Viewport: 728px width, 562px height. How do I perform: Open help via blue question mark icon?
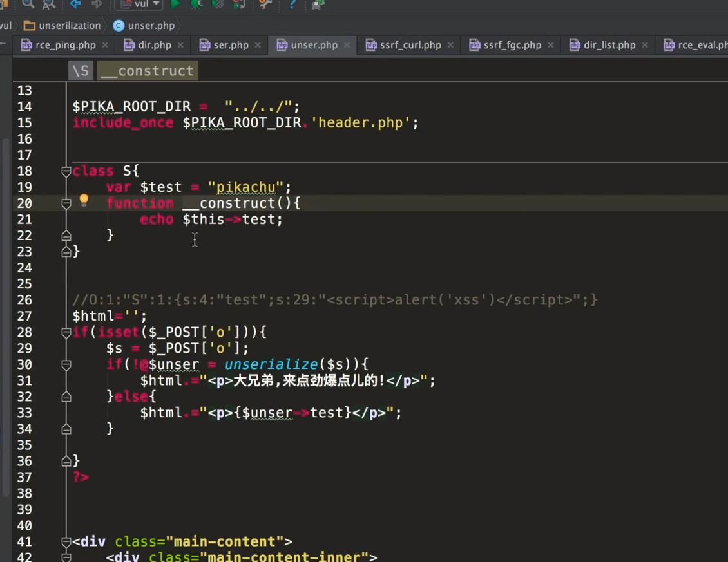pyautogui.click(x=292, y=4)
